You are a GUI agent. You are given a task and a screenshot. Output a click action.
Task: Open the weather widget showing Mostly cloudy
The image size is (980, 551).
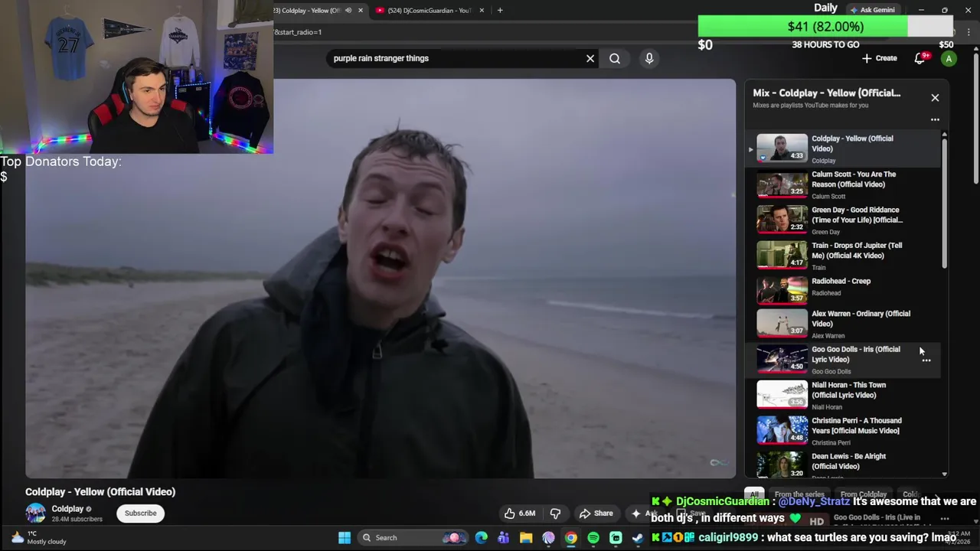(38, 537)
